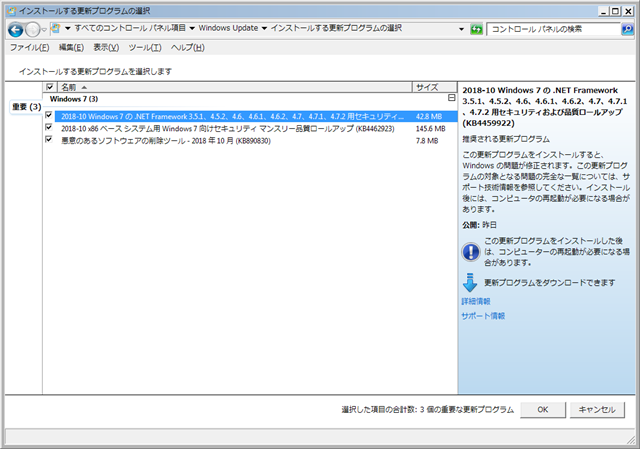This screenshot has height=449, width=640.
Task: Expand the arrow before すべてのコントロール パネル項目
Action: tap(68, 28)
